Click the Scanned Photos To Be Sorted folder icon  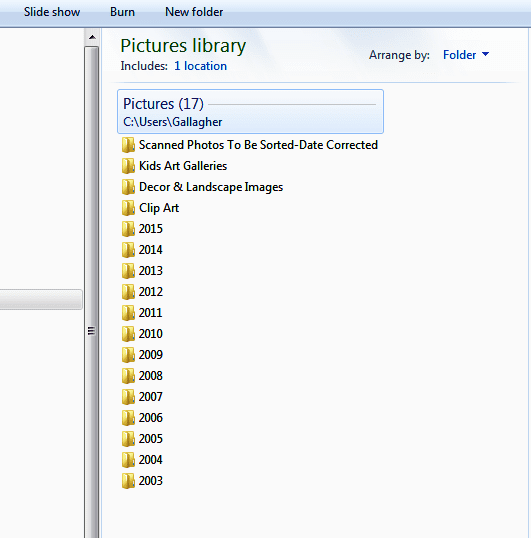tap(128, 145)
